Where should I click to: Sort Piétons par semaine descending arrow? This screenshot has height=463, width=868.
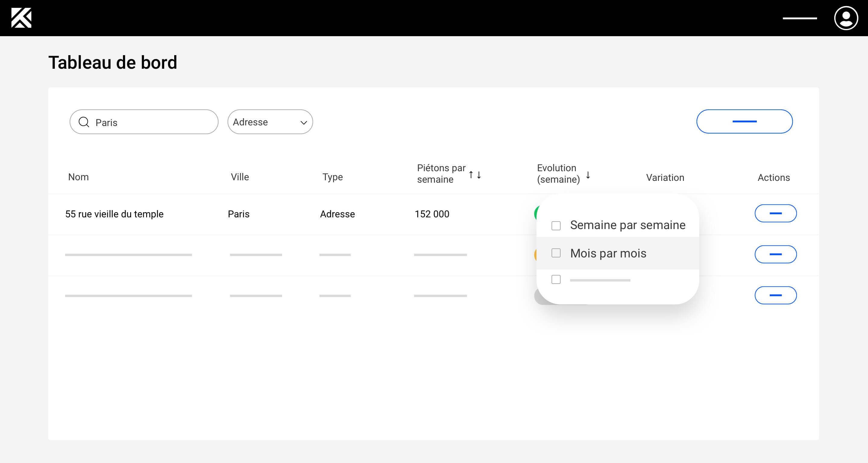[479, 175]
